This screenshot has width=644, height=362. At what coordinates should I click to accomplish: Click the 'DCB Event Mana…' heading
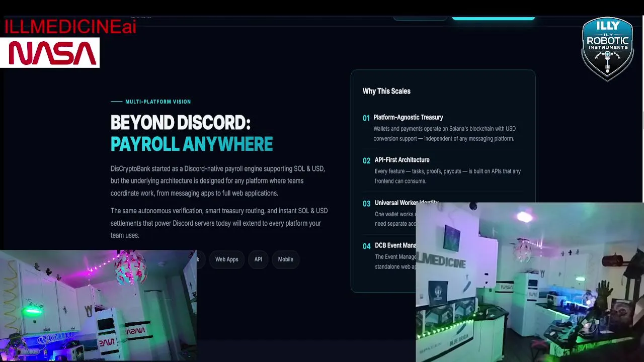tap(395, 245)
